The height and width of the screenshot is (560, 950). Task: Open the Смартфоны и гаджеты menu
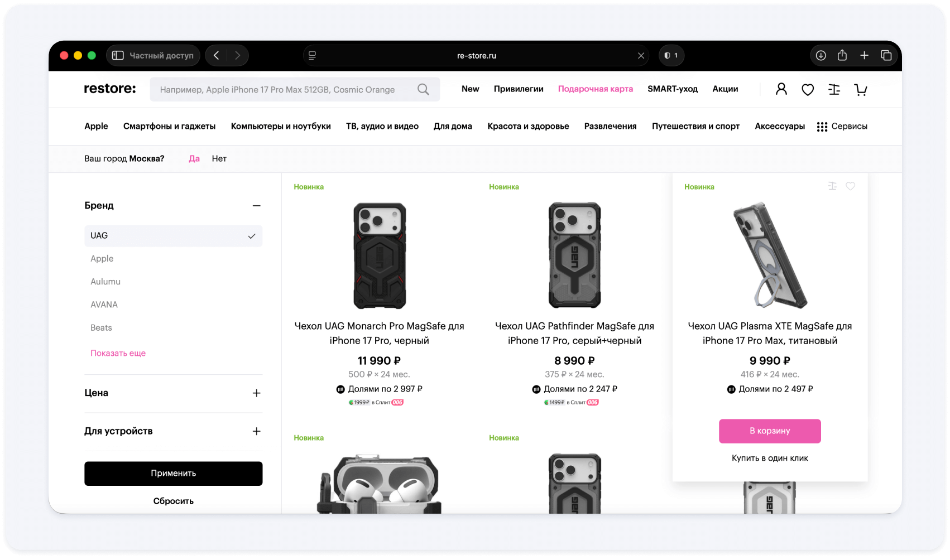point(169,126)
